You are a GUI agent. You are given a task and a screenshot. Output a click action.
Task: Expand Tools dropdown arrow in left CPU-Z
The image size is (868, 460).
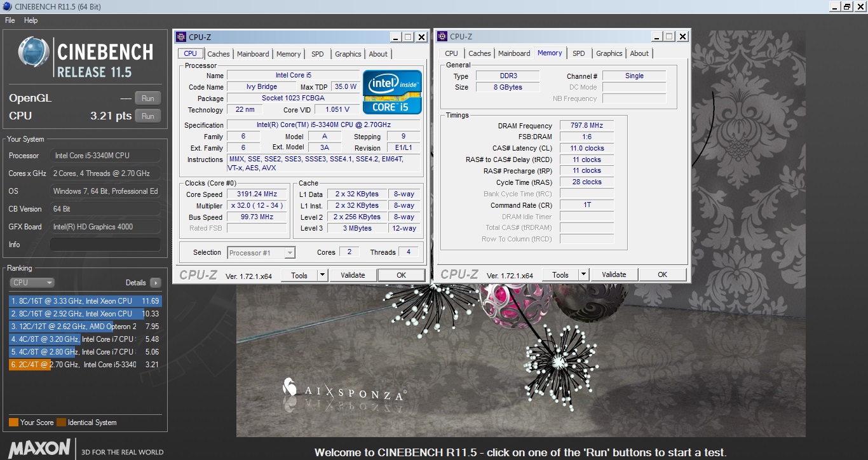(x=322, y=275)
